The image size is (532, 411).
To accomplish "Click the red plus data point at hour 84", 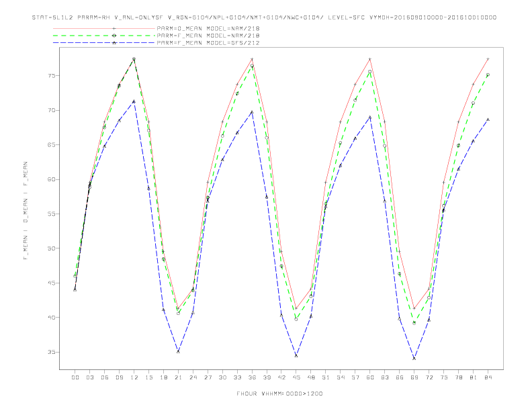I will click(488, 59).
